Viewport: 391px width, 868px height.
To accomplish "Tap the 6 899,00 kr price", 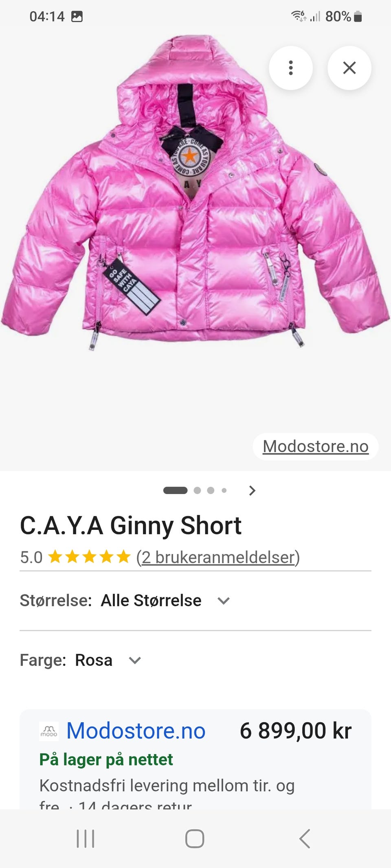I will pyautogui.click(x=296, y=731).
